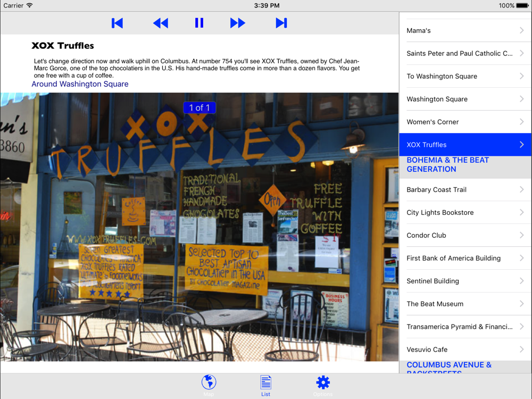
Task: Tap the chevron beside First Bank of America
Action: click(522, 258)
